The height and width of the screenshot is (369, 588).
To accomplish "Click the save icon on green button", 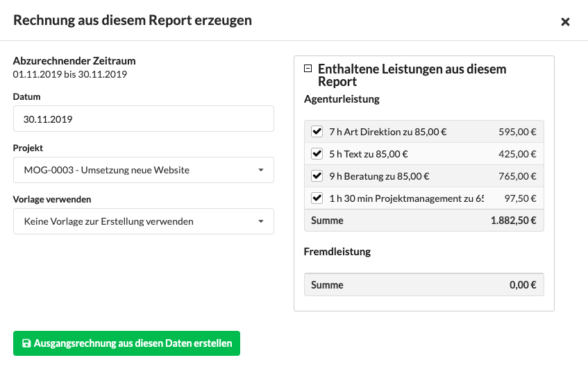I will (x=26, y=343).
